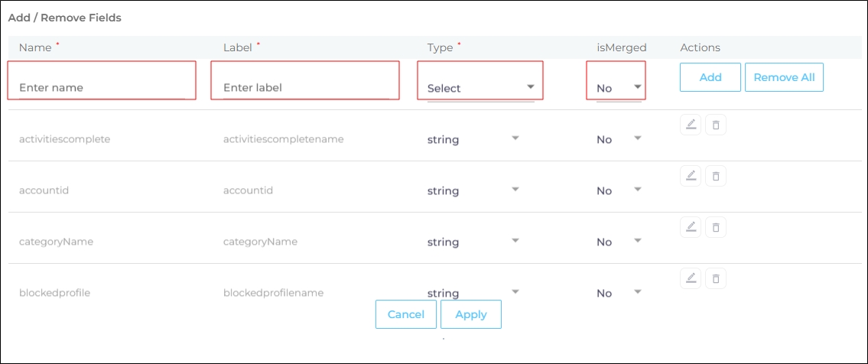Viewport: 868px width, 364px height.
Task: Click the edit pencil icon for activitiescomplete
Action: point(691,125)
